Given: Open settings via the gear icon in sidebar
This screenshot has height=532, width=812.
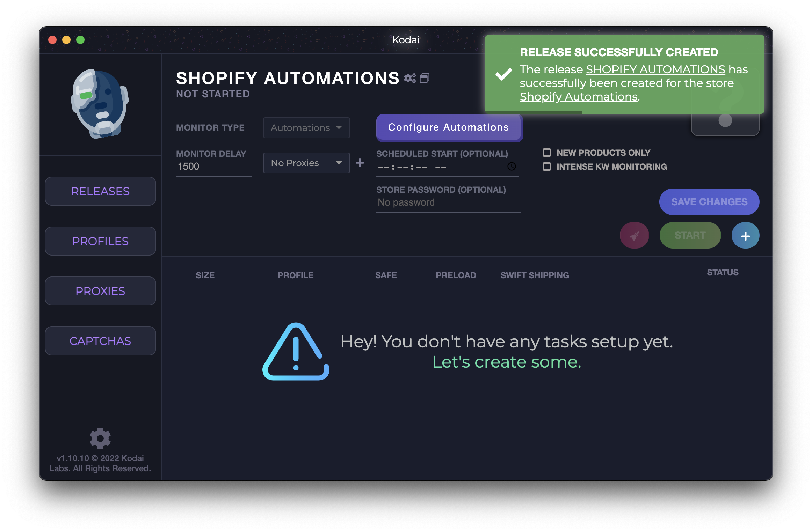Looking at the screenshot, I should pos(100,438).
